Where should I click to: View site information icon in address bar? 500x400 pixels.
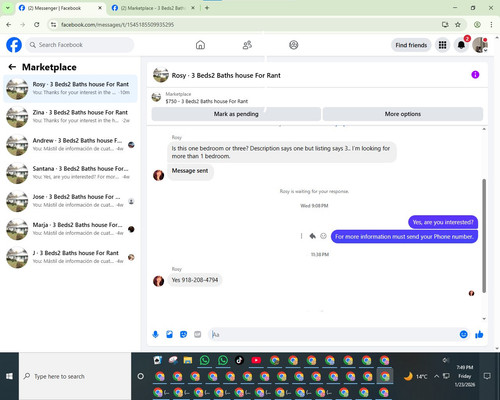[x=53, y=24]
